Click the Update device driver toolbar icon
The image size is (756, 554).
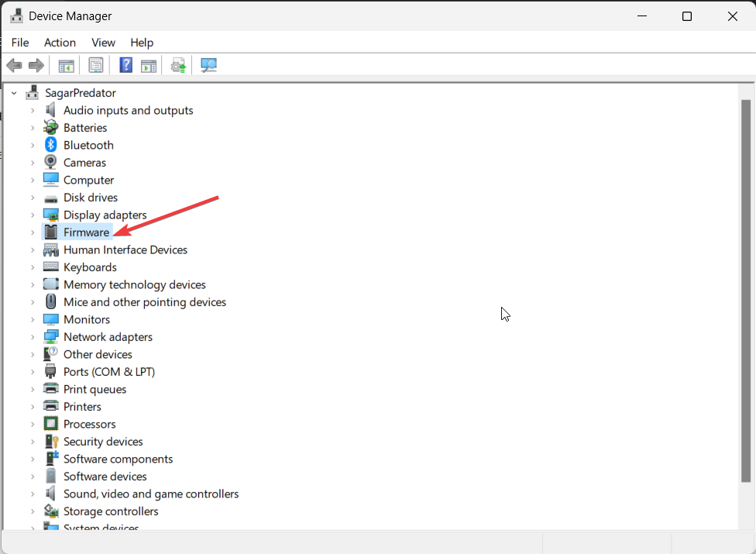pos(178,66)
